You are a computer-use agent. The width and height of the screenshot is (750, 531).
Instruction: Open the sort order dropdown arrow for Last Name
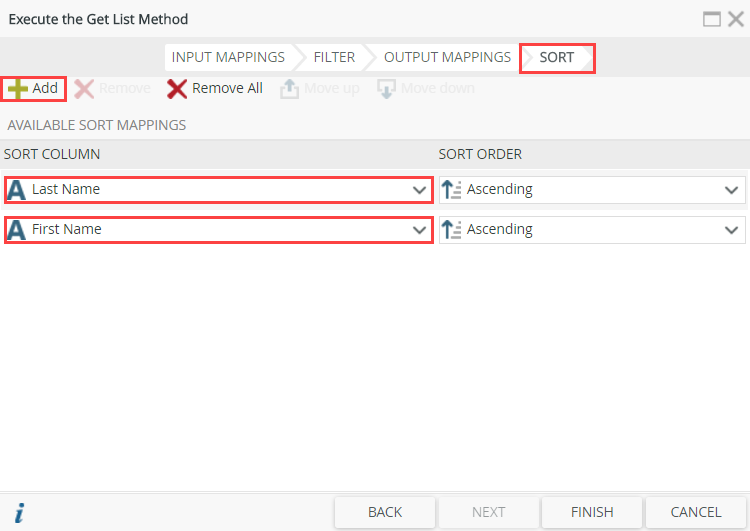coord(731,190)
